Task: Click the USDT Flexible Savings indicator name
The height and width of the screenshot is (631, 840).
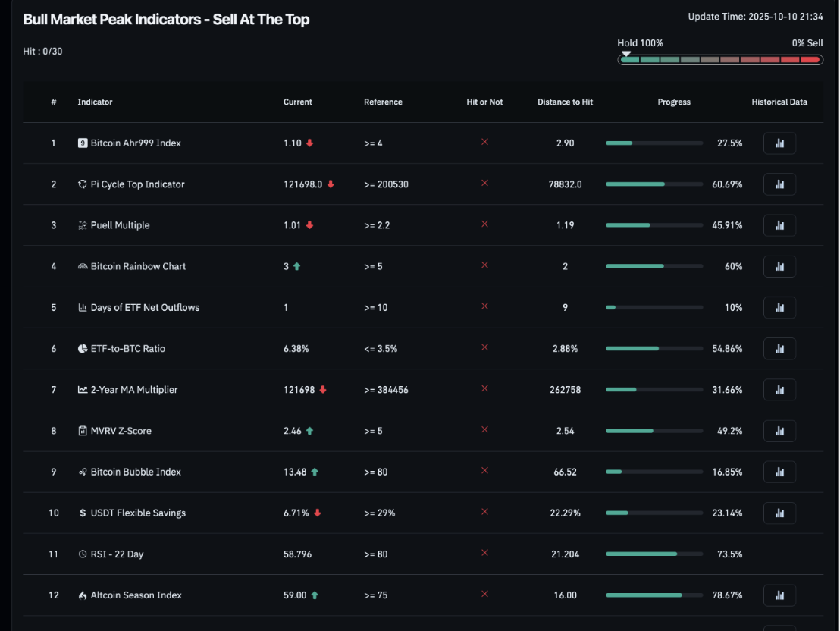Action: click(138, 513)
